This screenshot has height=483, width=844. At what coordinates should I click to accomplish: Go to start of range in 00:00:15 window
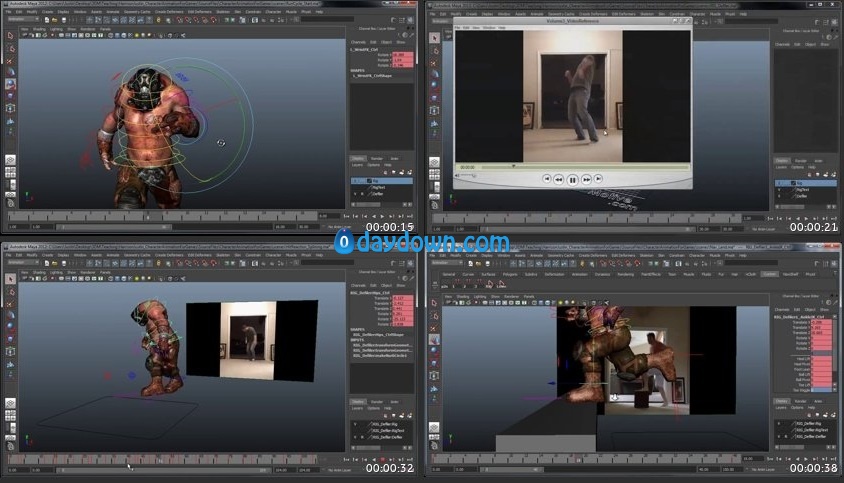click(x=346, y=216)
